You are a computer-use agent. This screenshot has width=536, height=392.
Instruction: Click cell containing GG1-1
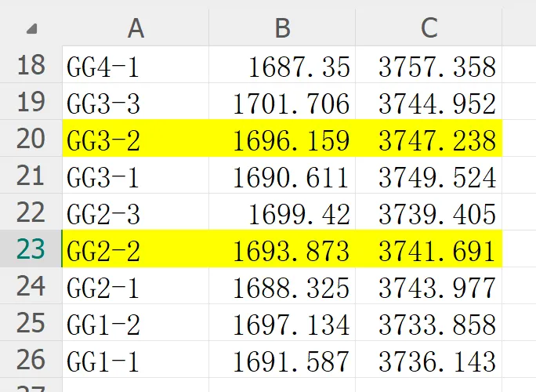pos(136,360)
